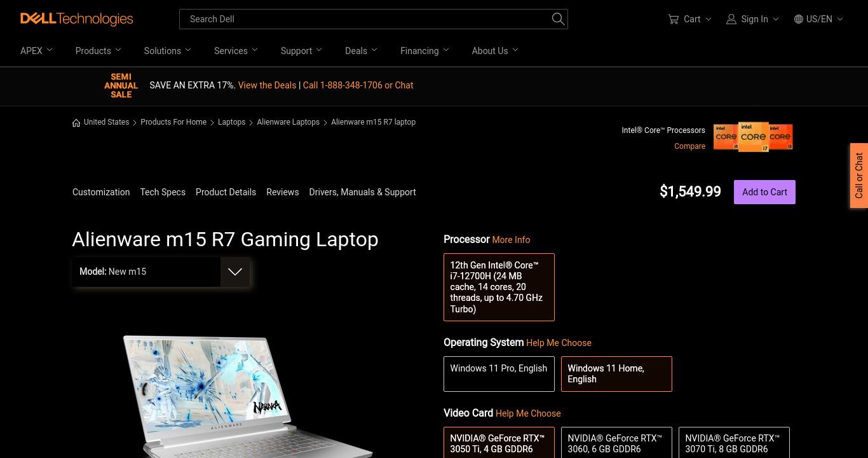
Task: Click the Dell Technologies logo
Action: pos(77,19)
